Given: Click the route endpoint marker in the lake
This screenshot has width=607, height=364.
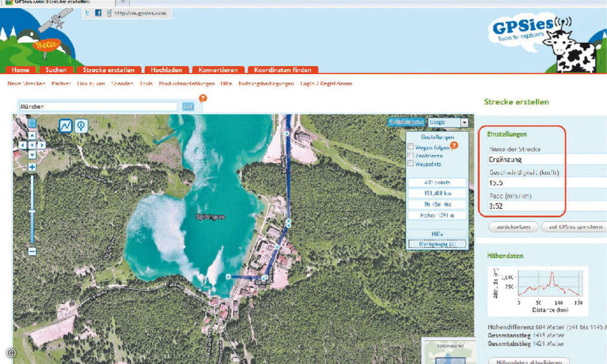Looking at the screenshot, I should tap(228, 276).
